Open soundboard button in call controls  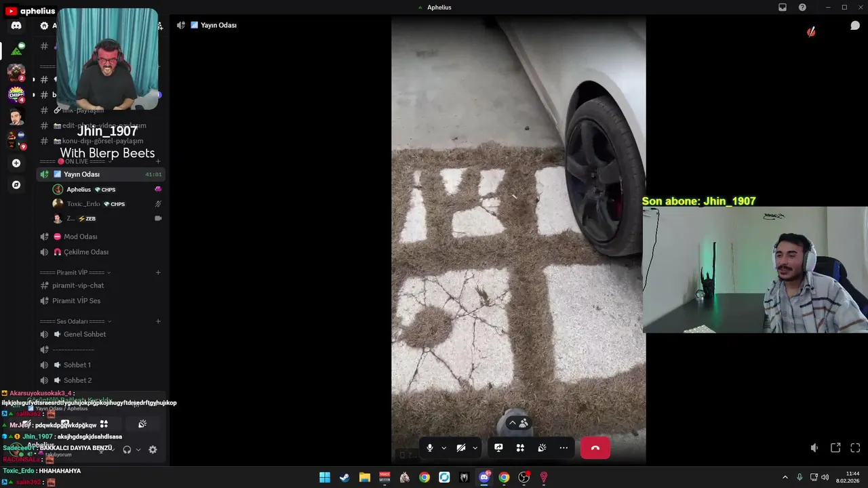pos(542,448)
